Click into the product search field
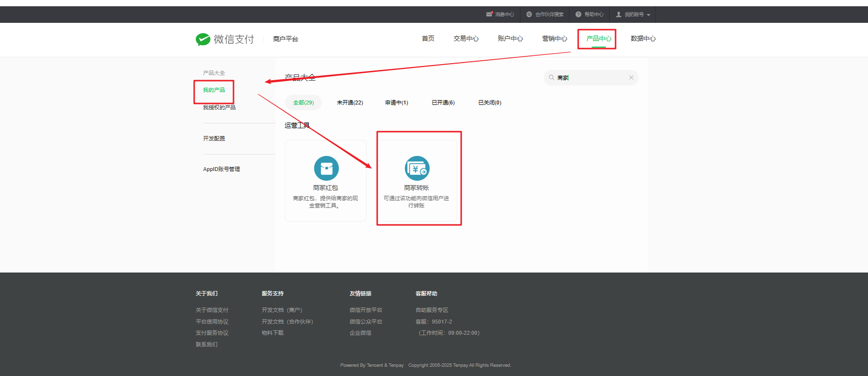 click(x=591, y=78)
